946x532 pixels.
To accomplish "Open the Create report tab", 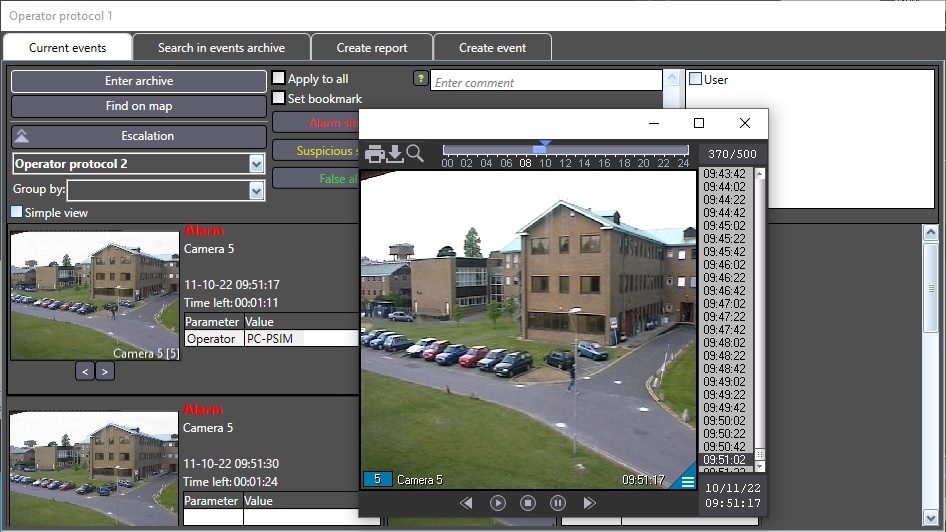I will tap(372, 47).
